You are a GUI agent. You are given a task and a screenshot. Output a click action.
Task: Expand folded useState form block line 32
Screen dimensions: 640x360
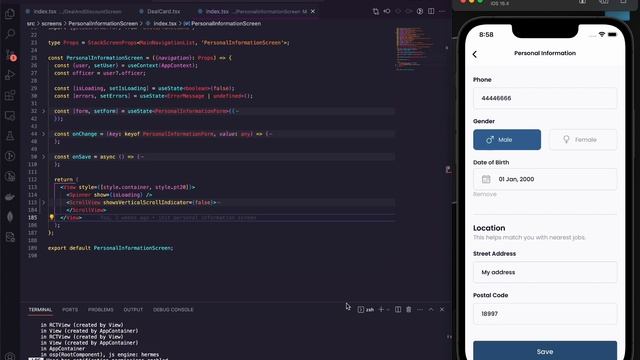click(44, 111)
